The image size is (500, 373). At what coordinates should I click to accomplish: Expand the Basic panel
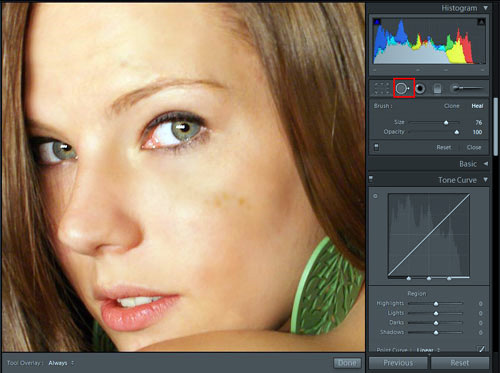[486, 164]
